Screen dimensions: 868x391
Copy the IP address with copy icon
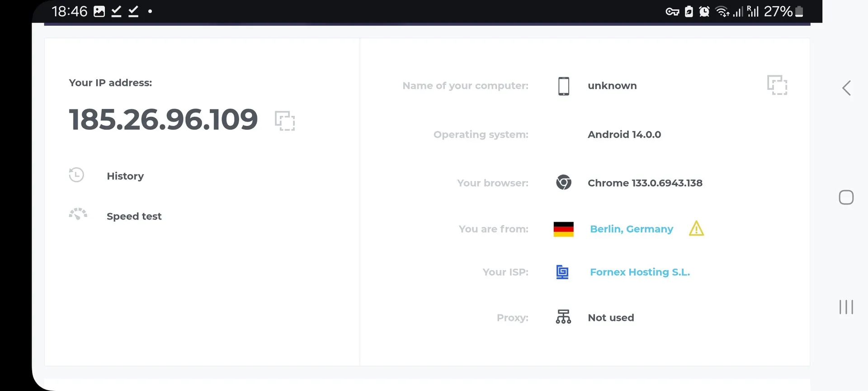click(x=285, y=121)
